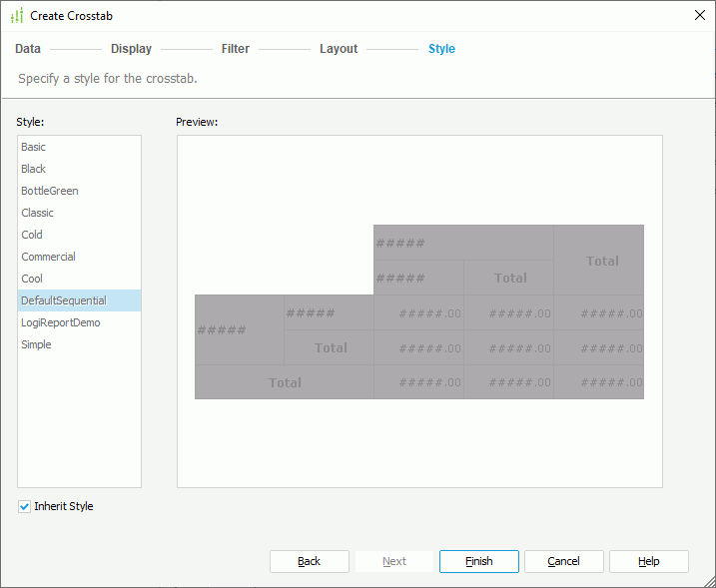The height and width of the screenshot is (588, 716).
Task: Jump to the Layout step
Action: (339, 49)
